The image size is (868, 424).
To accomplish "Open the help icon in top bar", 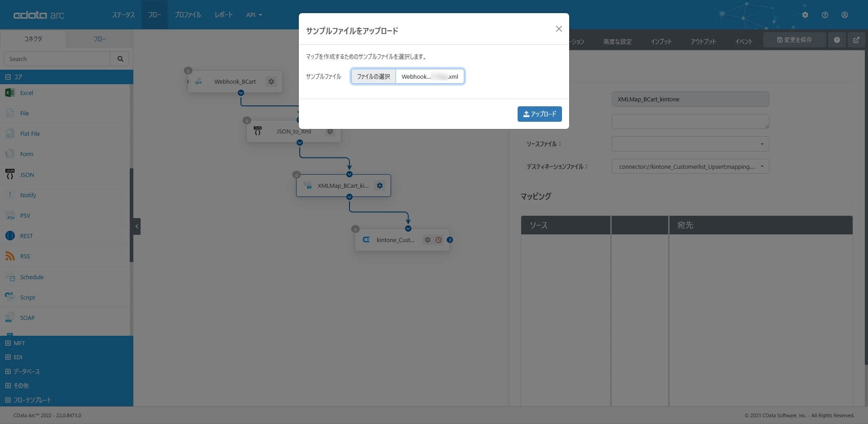I will (825, 15).
